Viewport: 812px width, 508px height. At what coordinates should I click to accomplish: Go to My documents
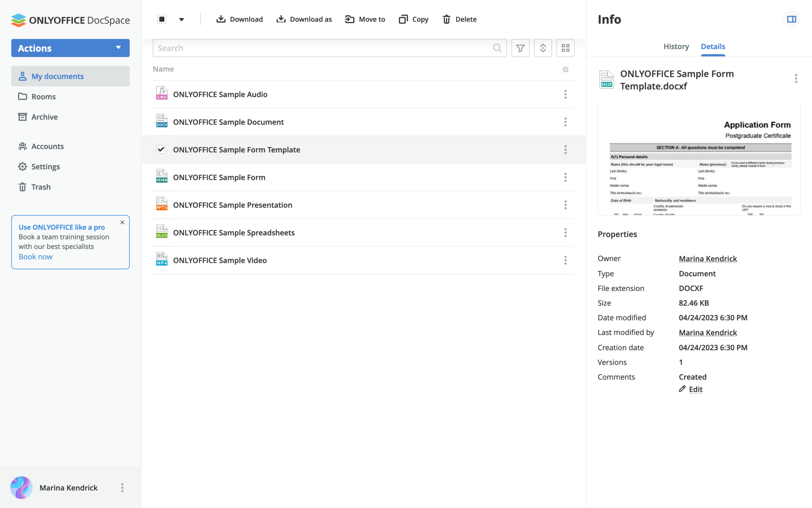(70, 76)
